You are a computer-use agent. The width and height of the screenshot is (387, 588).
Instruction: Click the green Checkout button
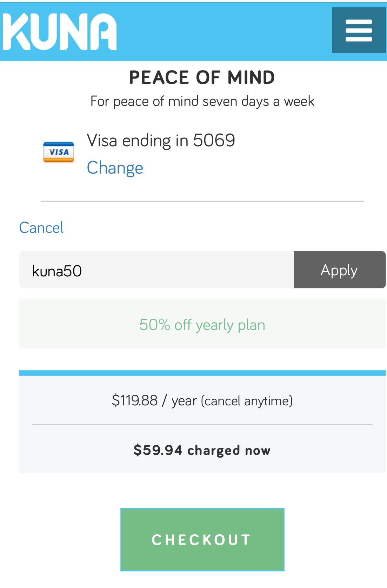coord(202,540)
